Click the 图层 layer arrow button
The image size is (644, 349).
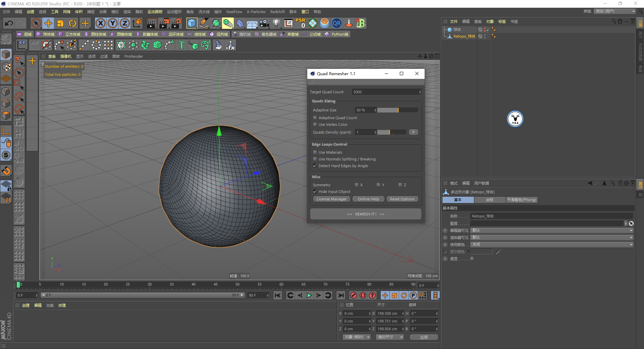point(626,223)
